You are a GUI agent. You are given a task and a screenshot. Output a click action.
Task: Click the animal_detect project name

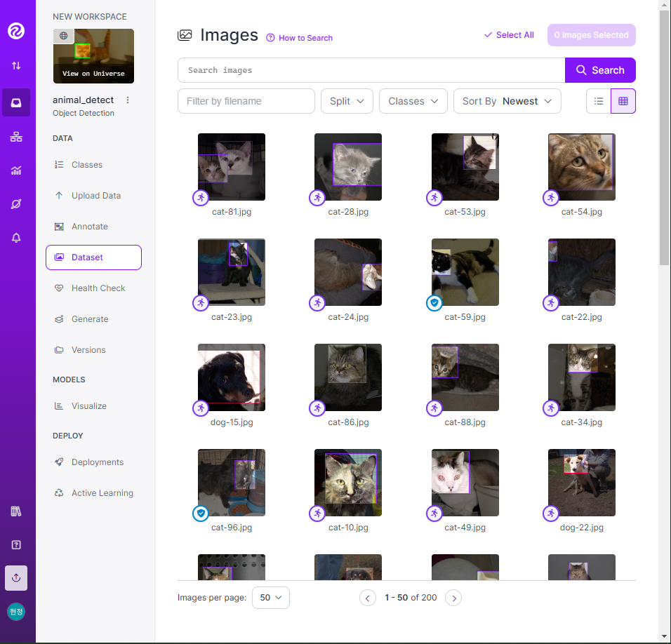[83, 100]
